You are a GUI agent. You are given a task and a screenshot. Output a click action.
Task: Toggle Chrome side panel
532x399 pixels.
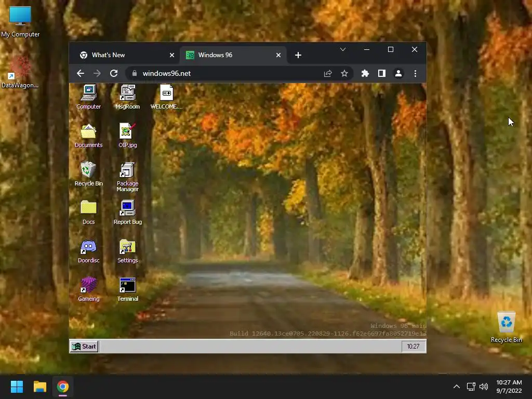pyautogui.click(x=382, y=73)
